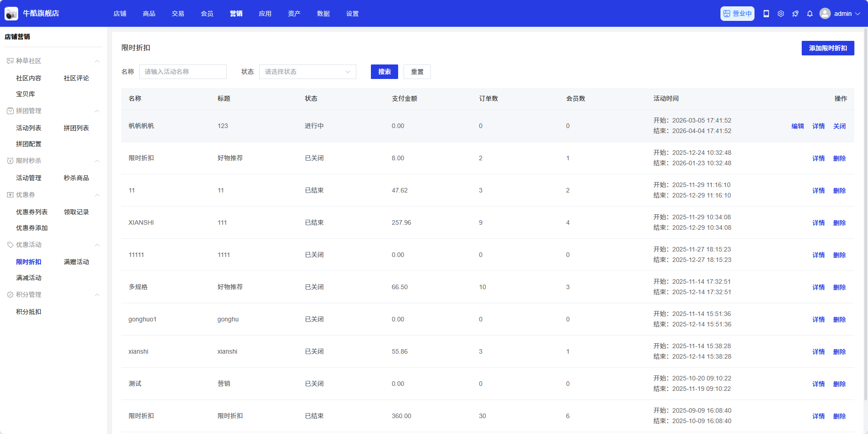
Task: Click the admin user avatar
Action: pos(824,14)
